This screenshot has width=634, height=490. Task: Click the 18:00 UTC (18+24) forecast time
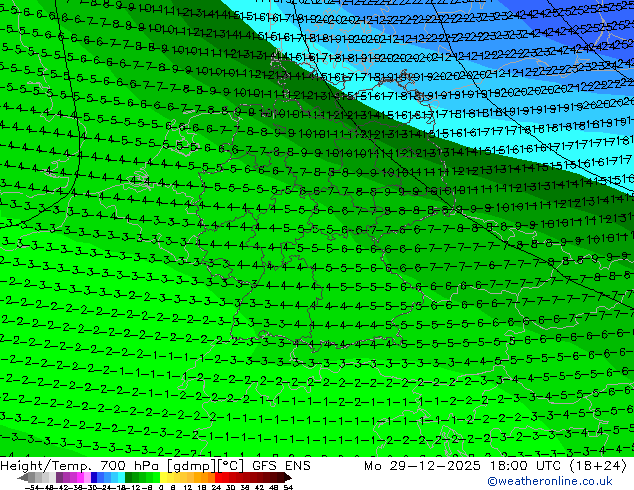(558, 466)
